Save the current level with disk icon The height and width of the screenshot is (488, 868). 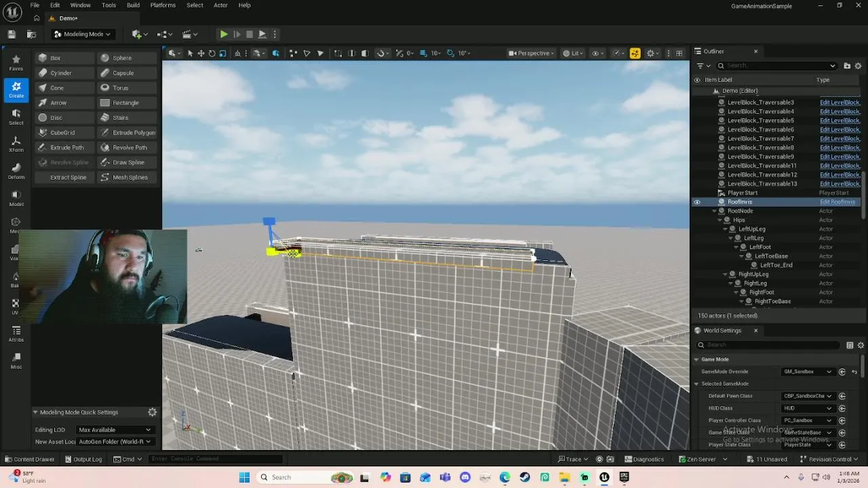[12, 34]
